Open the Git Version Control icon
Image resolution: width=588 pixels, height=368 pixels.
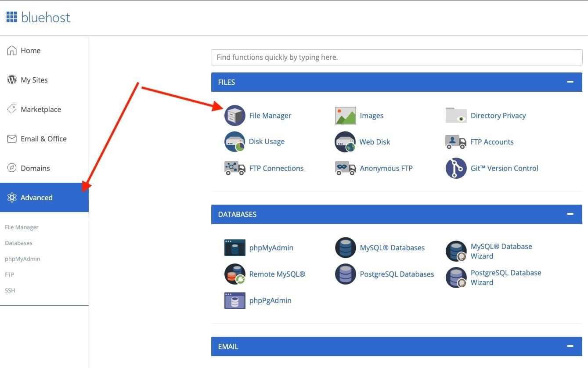(456, 168)
